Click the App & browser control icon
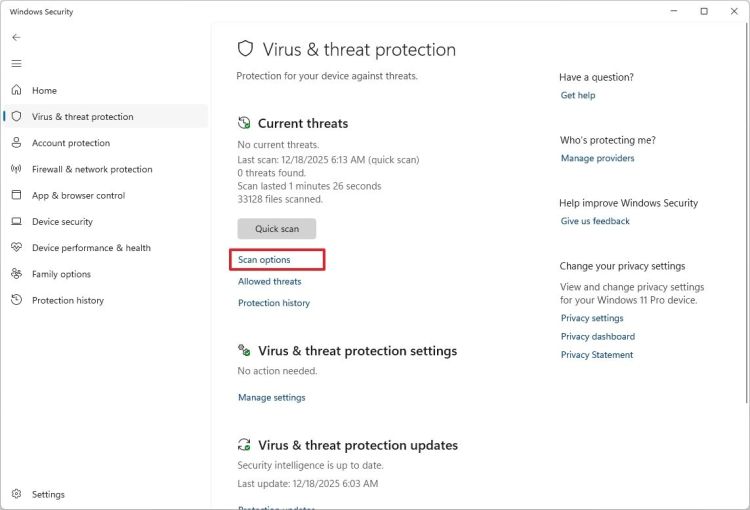The width and height of the screenshot is (750, 510). [16, 195]
